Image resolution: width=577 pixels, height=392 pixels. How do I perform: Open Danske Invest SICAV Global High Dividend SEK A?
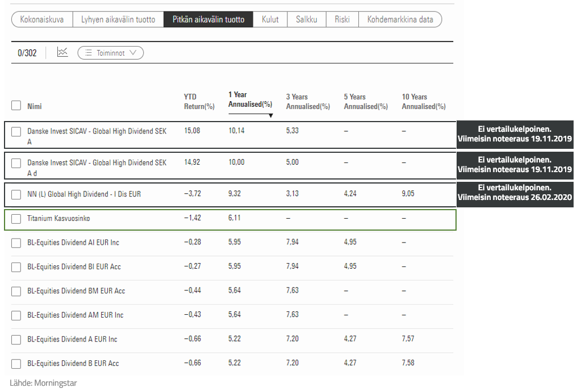97,136
